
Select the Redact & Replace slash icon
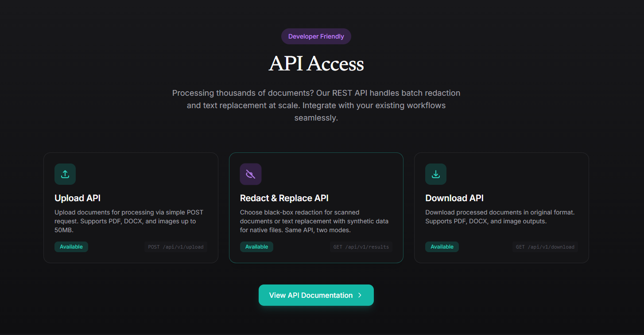pos(250,174)
